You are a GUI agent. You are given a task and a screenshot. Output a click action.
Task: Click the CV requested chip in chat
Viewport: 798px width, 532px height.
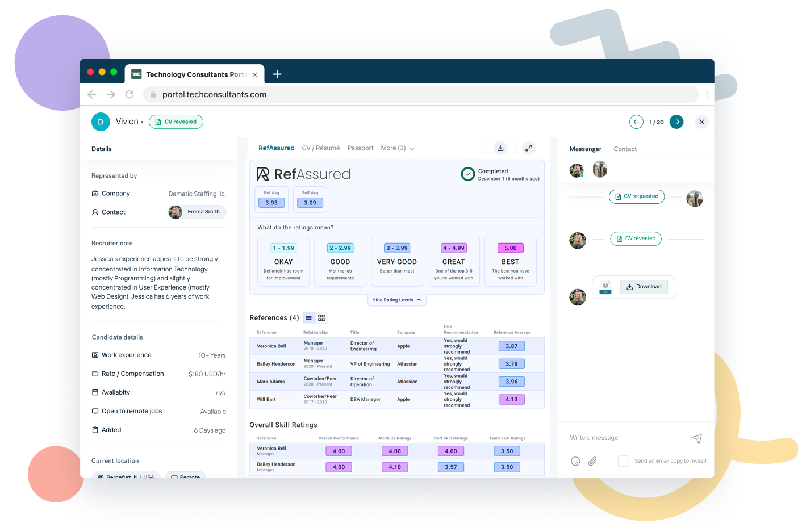tap(636, 196)
